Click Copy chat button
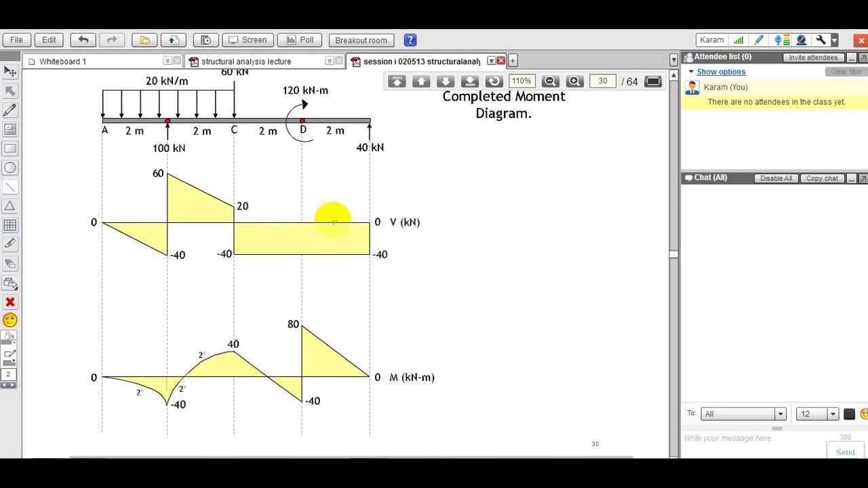 point(822,178)
